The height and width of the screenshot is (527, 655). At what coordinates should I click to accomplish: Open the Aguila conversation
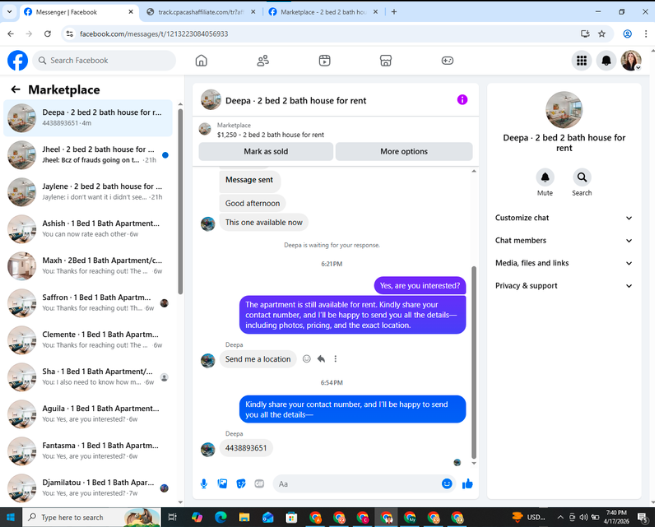point(88,414)
